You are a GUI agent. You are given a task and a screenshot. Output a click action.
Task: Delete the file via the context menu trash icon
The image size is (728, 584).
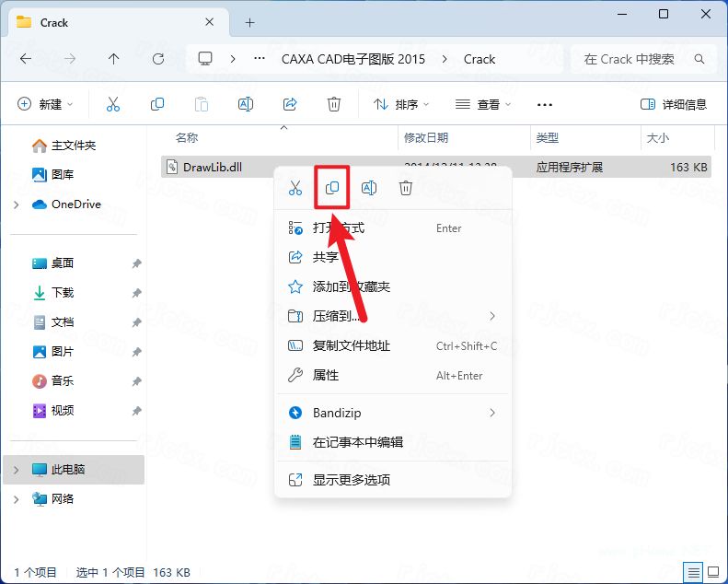pos(406,188)
